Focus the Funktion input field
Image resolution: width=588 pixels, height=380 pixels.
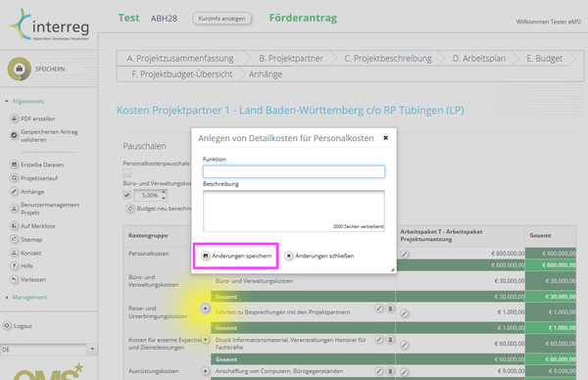(x=294, y=171)
